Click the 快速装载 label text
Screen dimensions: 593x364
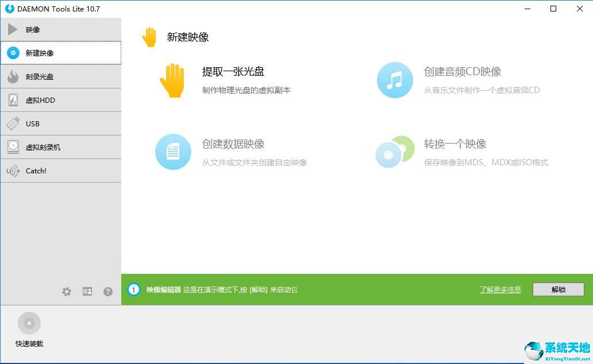[x=29, y=343]
